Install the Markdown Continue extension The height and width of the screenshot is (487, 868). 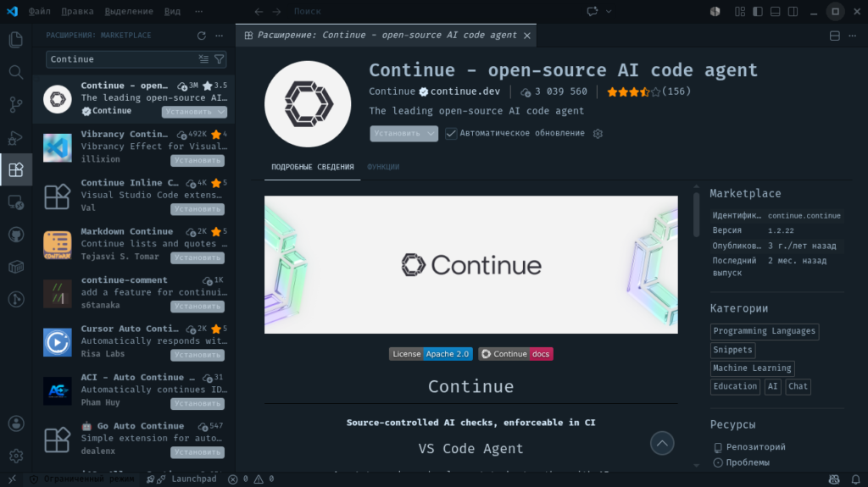pyautogui.click(x=197, y=257)
